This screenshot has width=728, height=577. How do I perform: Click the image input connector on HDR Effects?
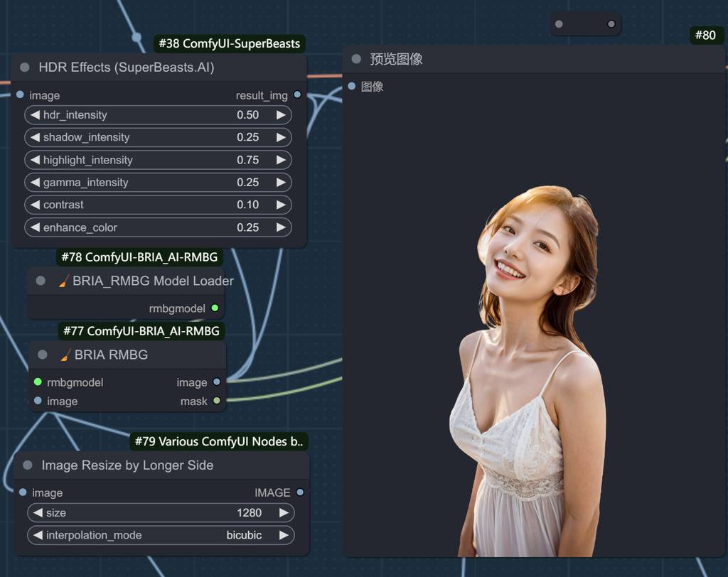(x=20, y=95)
